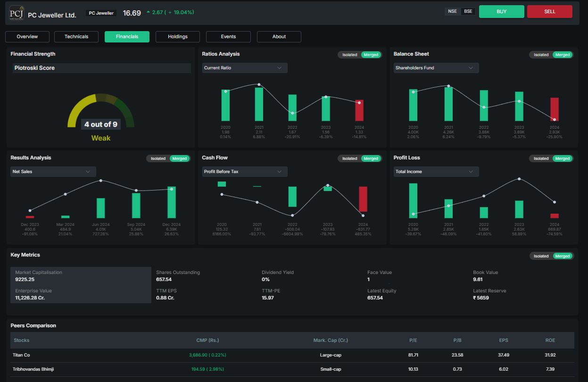Open the Holdings tab
Image resolution: width=588 pixels, height=382 pixels.
click(178, 37)
